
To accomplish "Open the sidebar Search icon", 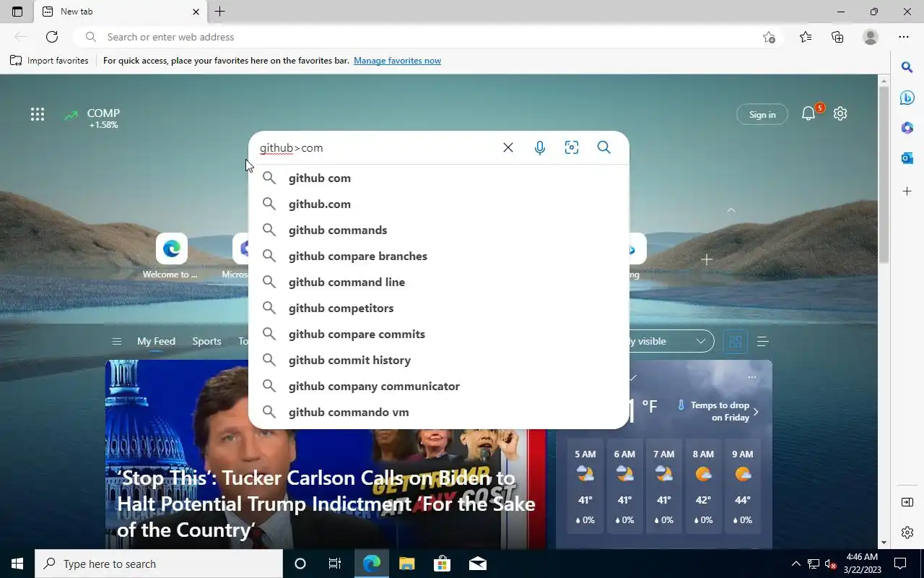I will tap(907, 67).
